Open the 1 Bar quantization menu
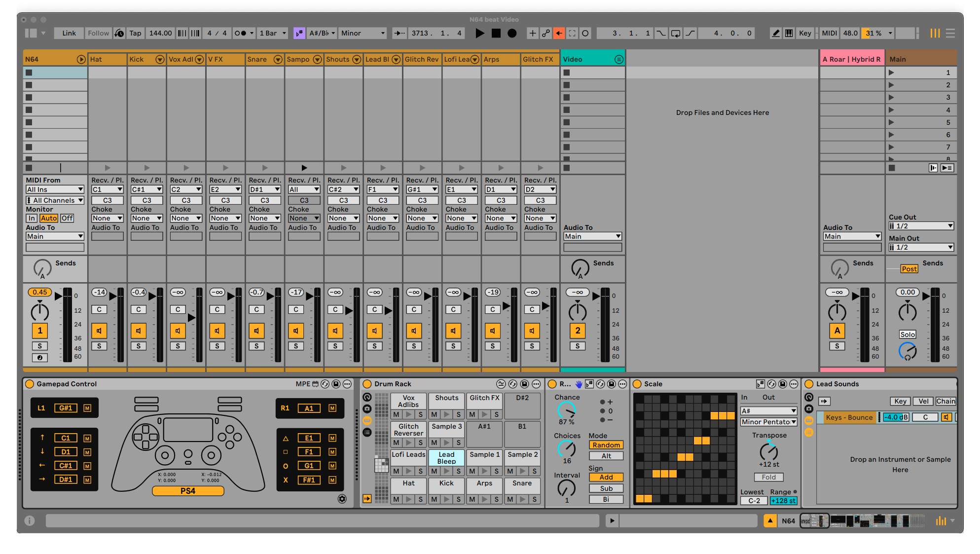 pos(273,33)
